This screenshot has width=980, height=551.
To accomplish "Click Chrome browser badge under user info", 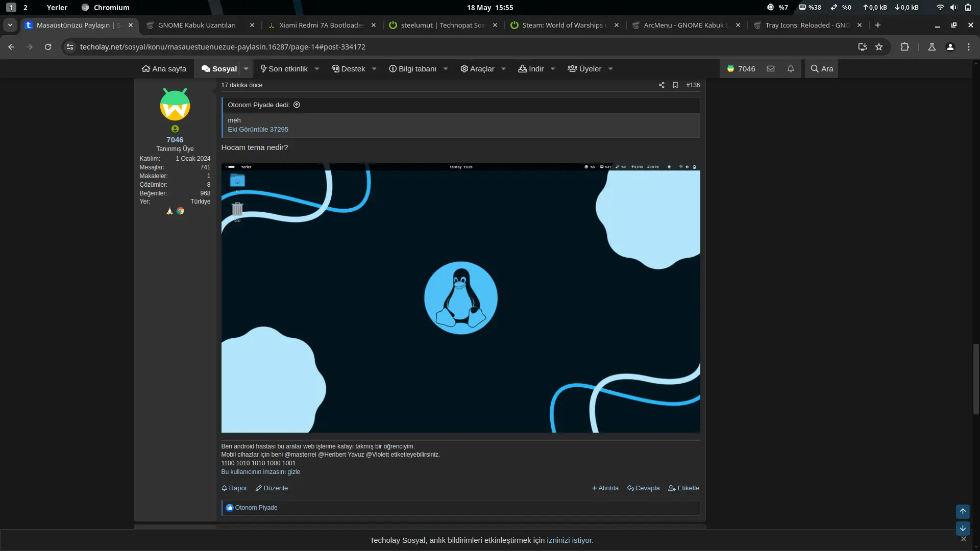I will [x=180, y=211].
